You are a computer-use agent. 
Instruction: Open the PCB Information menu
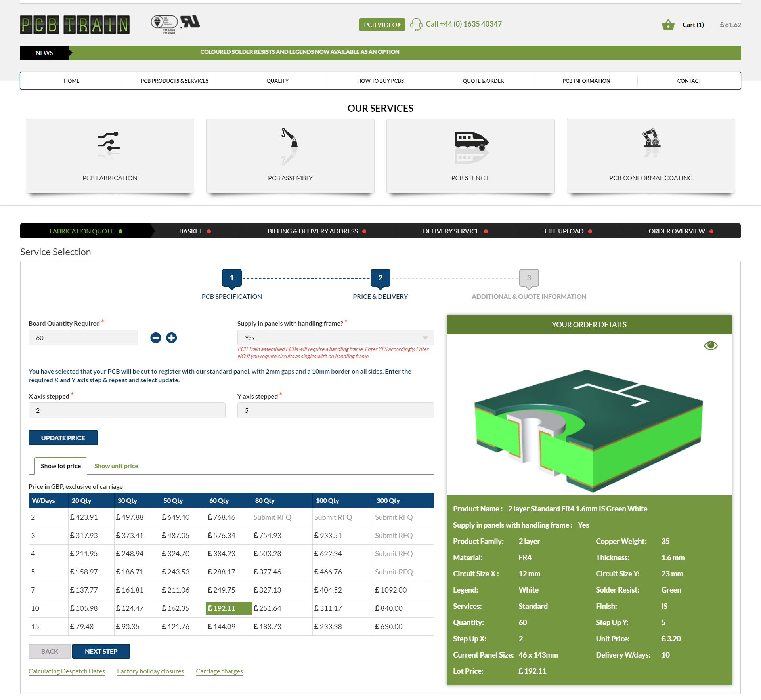586,81
